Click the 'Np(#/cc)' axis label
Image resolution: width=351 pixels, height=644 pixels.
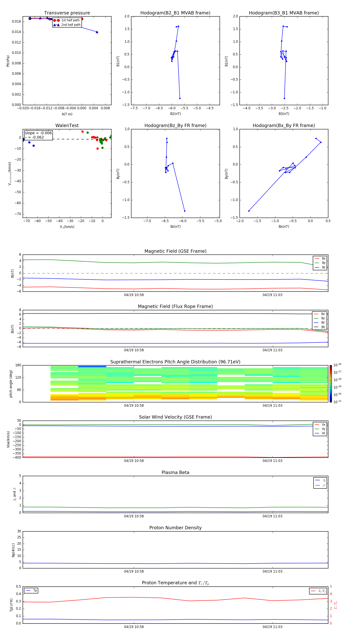coord(13,550)
